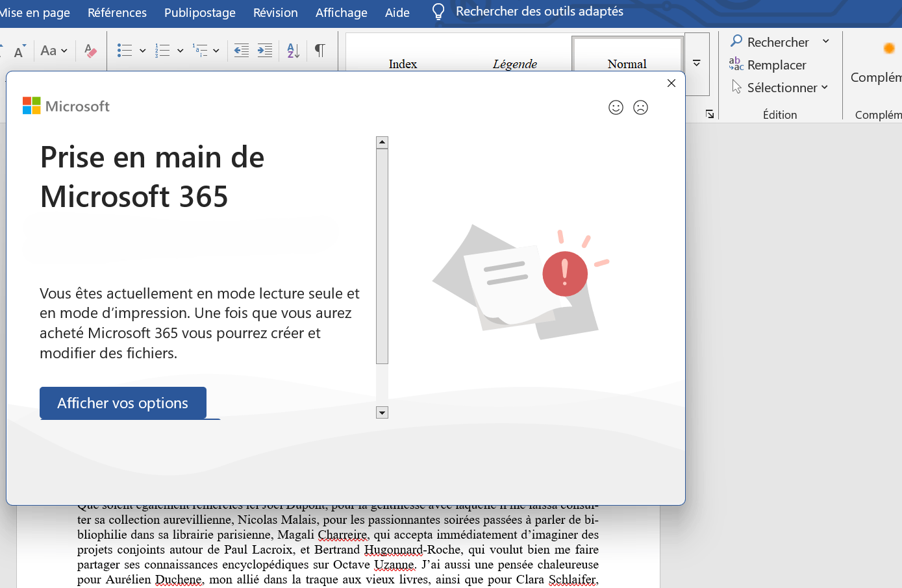Screen dimensions: 902x588
Task: Expand the multilevel list options arrow
Action: pos(216,51)
